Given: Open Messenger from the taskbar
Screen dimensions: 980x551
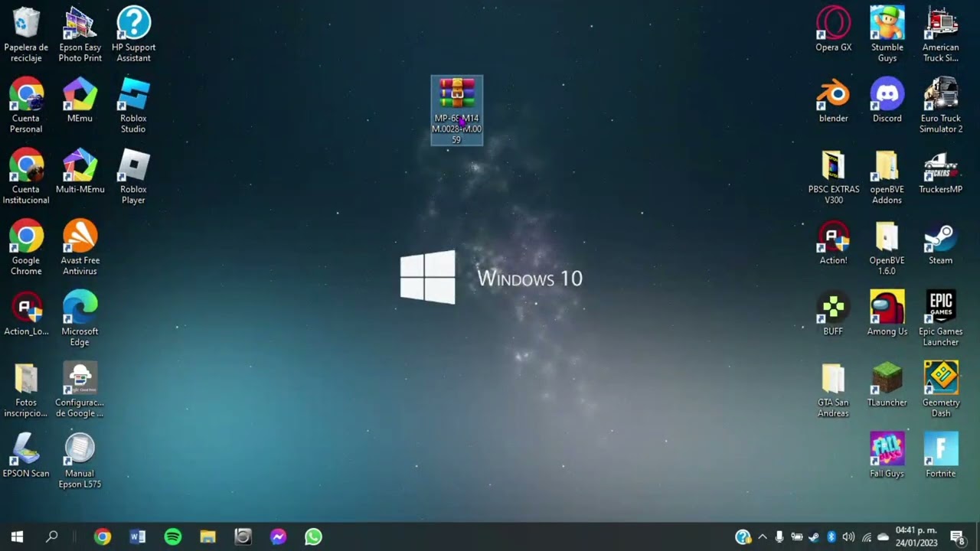Looking at the screenshot, I should (x=278, y=536).
